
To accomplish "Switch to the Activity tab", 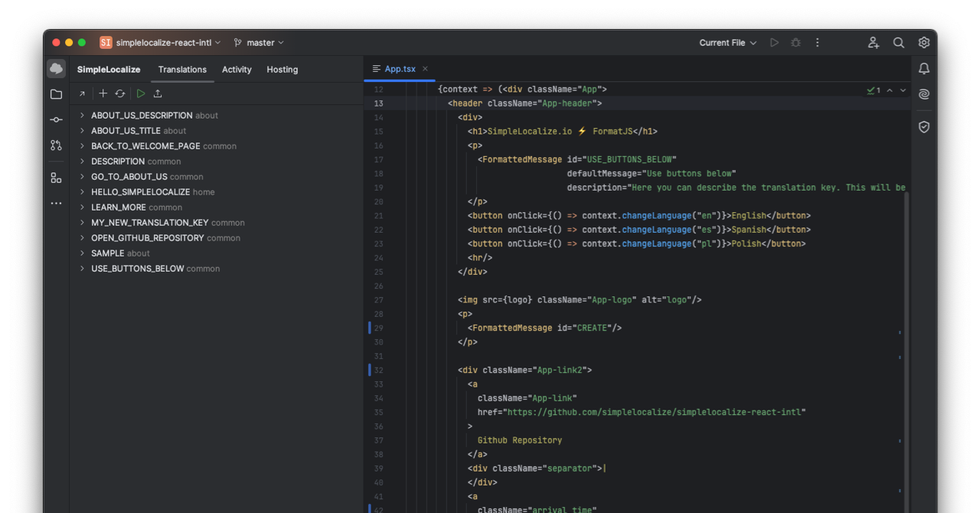I will pos(237,70).
